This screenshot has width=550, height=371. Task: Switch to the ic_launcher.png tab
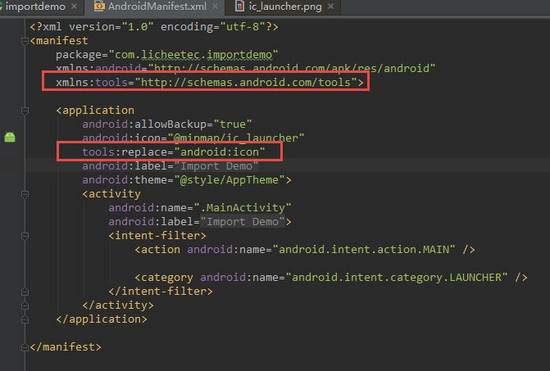coord(285,6)
